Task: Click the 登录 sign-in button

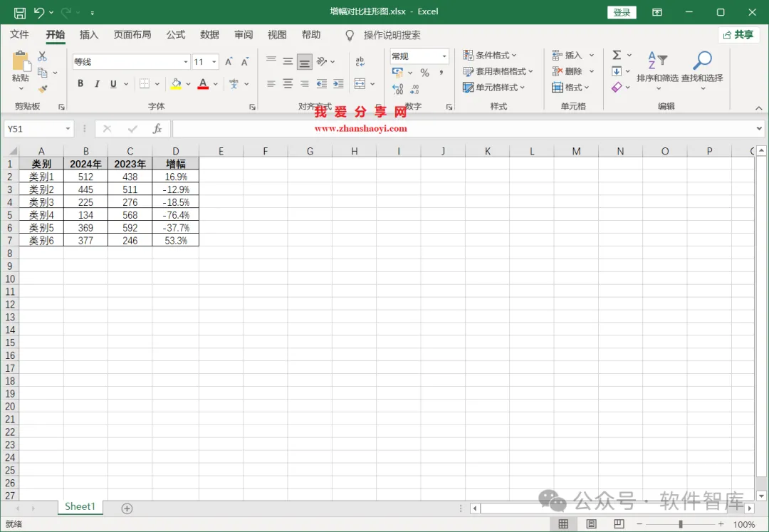Action: pyautogui.click(x=622, y=12)
